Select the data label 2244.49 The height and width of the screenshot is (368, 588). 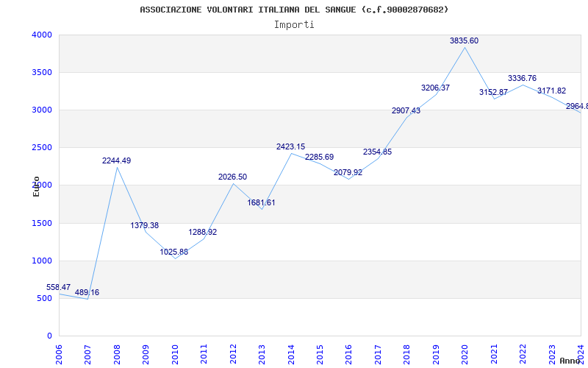click(117, 160)
